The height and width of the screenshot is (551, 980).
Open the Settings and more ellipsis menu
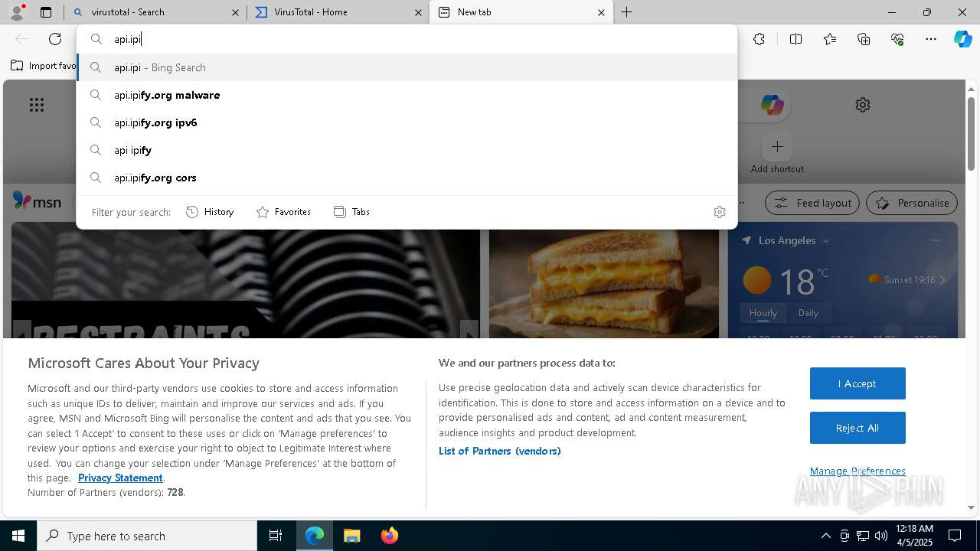(931, 39)
